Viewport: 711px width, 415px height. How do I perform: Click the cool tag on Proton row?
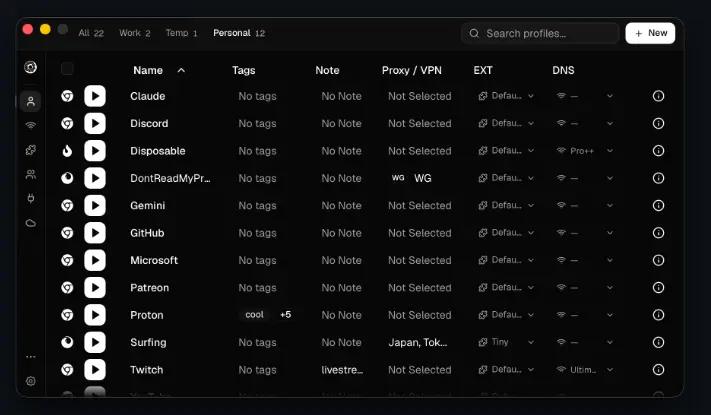(x=254, y=315)
